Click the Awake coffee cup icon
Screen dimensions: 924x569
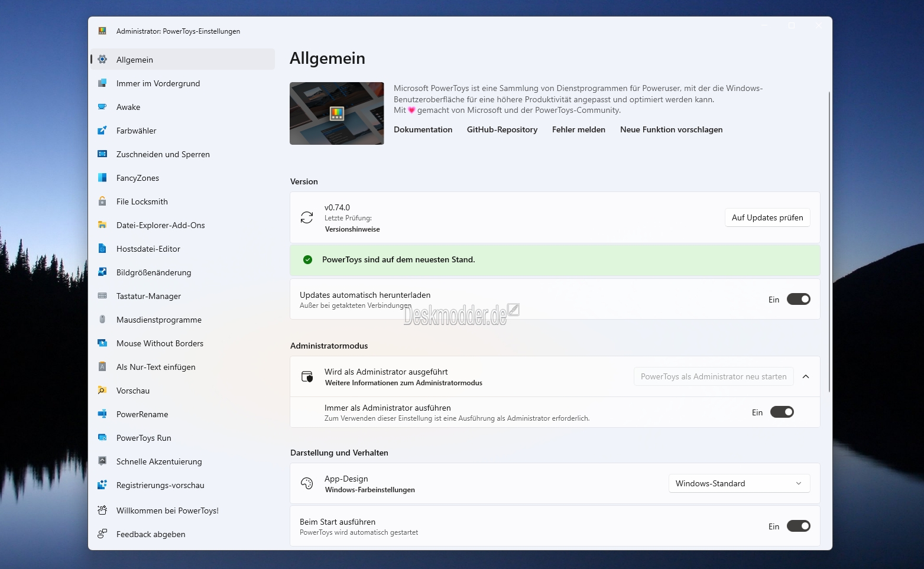click(x=102, y=106)
